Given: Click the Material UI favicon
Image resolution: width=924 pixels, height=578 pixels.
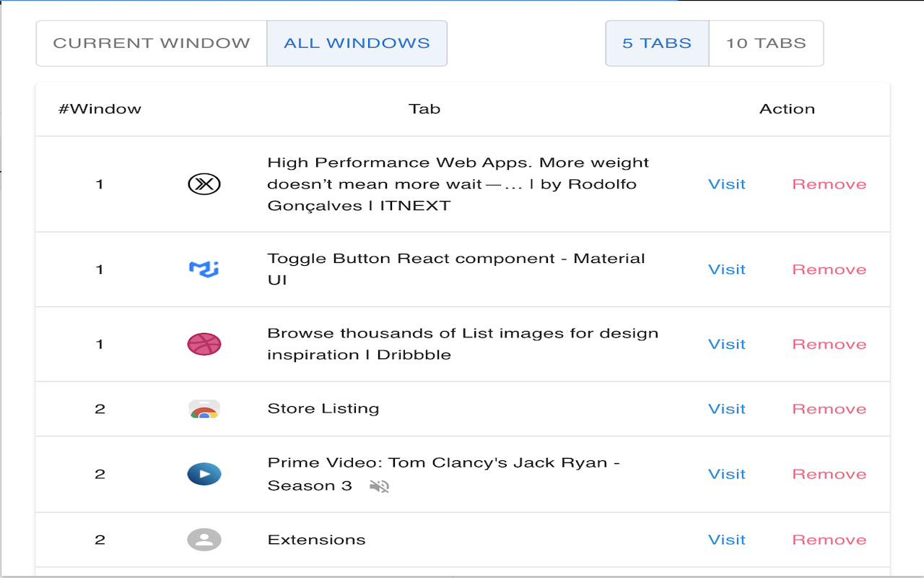Looking at the screenshot, I should [204, 269].
